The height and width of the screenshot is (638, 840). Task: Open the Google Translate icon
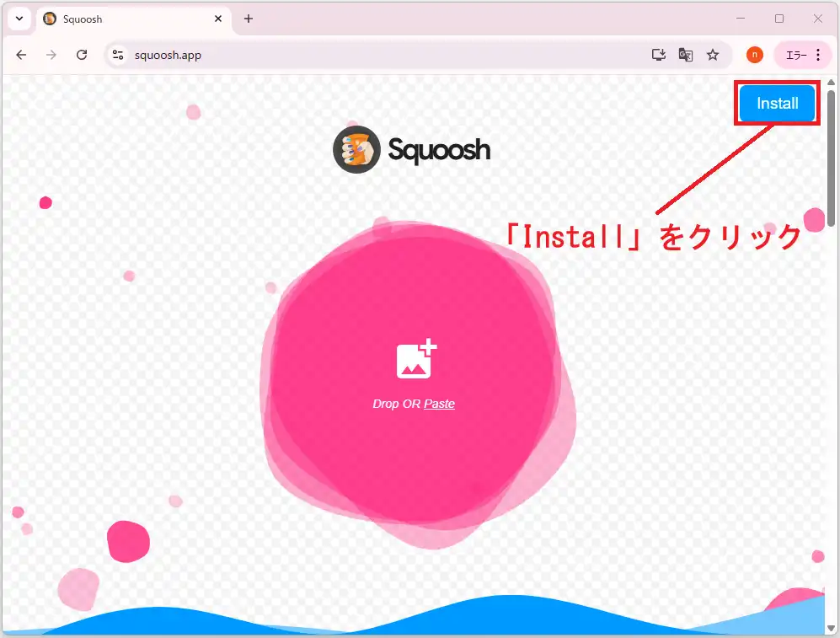686,55
